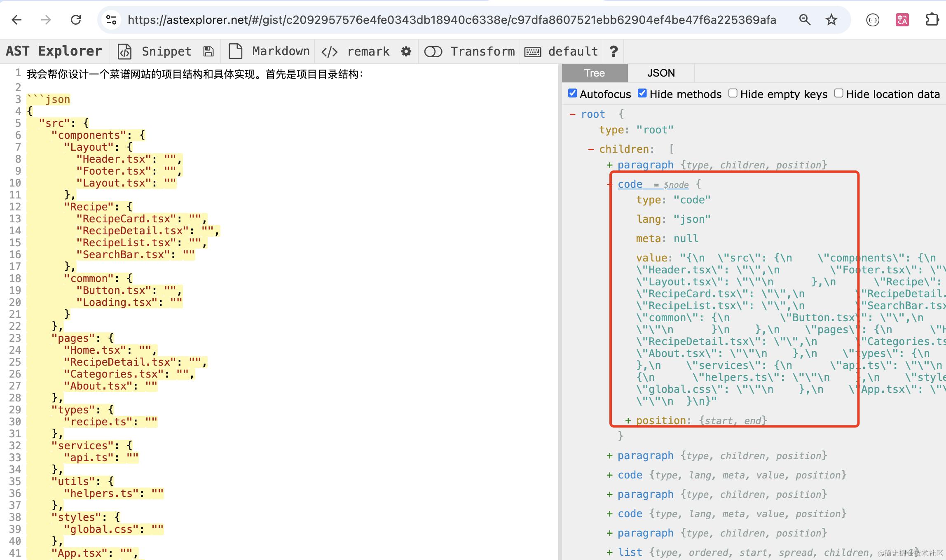The image size is (946, 560).
Task: Select the Tree tab
Action: coord(595,73)
